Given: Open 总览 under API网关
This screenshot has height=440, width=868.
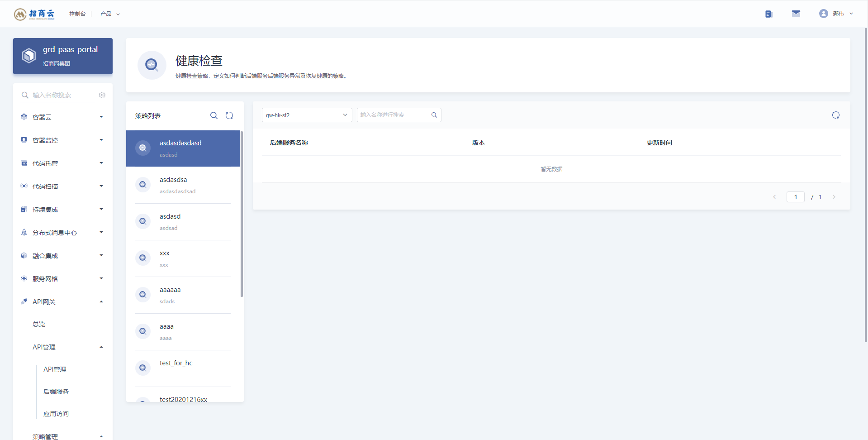Looking at the screenshot, I should (x=39, y=324).
